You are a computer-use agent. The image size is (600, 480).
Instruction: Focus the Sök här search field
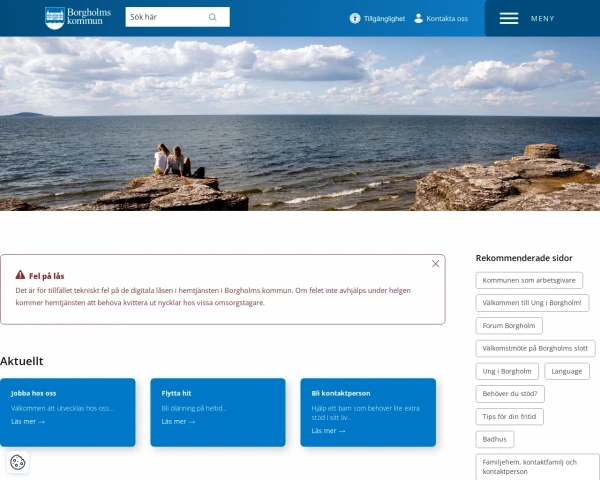click(x=178, y=17)
